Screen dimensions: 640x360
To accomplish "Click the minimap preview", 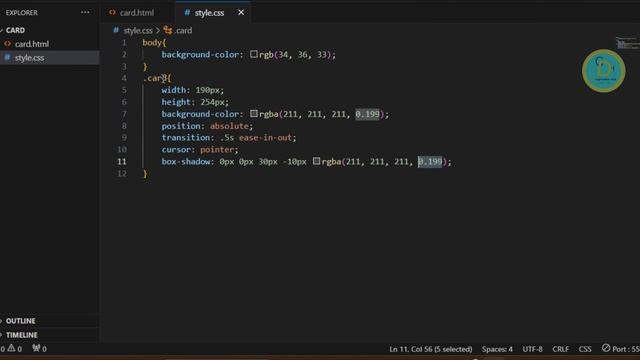I will (x=627, y=43).
